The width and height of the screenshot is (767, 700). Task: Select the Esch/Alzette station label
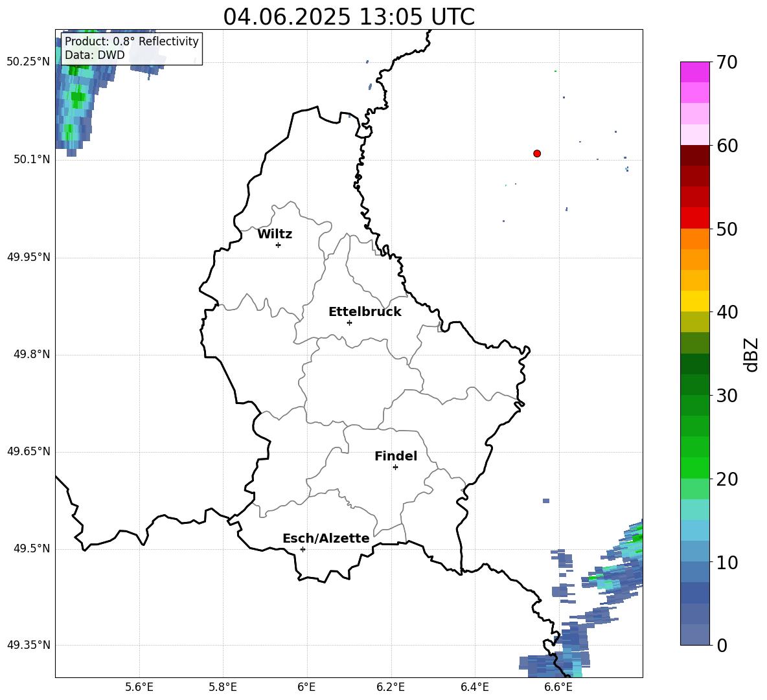pos(326,538)
